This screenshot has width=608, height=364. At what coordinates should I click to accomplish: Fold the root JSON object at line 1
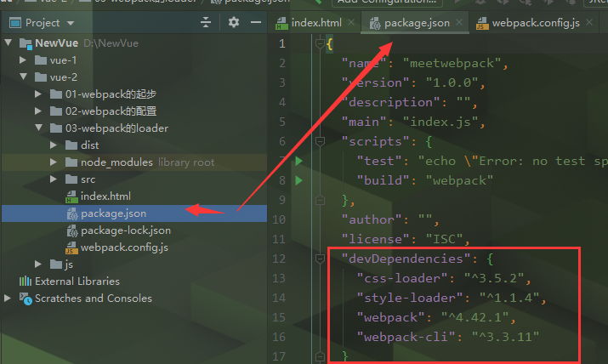click(x=320, y=43)
